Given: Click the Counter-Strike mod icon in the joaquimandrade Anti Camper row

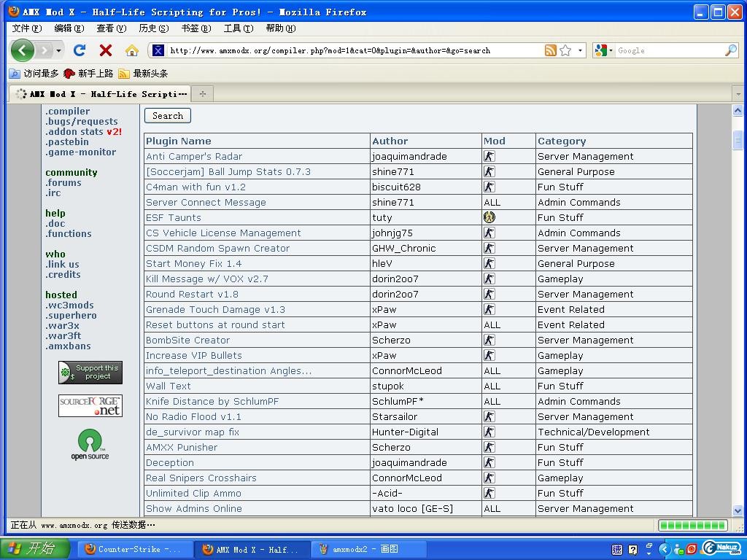Looking at the screenshot, I should [489, 156].
